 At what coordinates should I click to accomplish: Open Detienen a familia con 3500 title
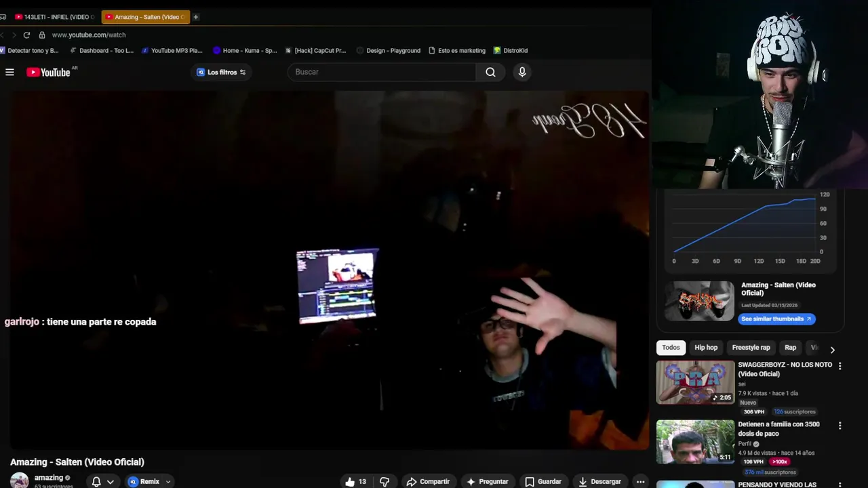[x=778, y=429]
